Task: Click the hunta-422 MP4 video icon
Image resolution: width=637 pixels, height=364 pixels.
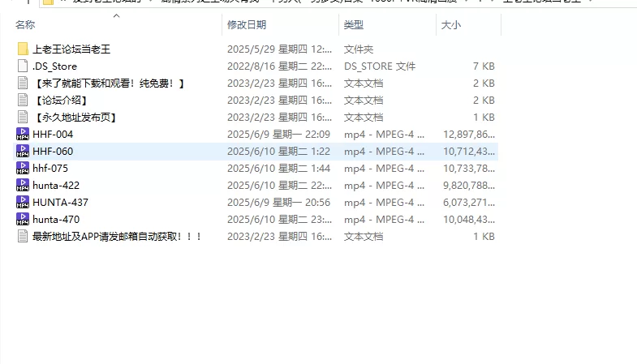Action: pyautogui.click(x=23, y=185)
